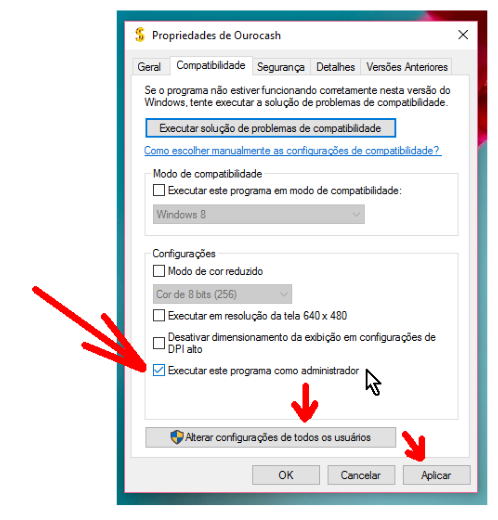
Task: Click the Ourocash dollar icon in title bar
Action: tap(140, 35)
